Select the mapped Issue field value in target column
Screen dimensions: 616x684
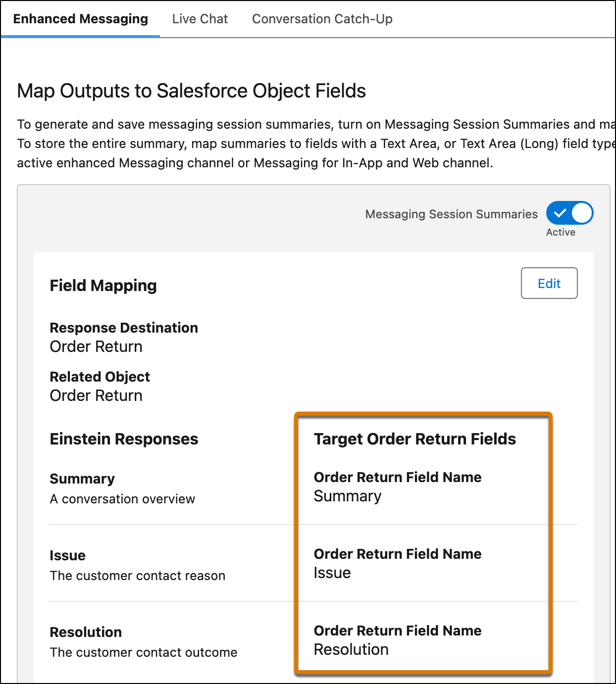(x=332, y=573)
